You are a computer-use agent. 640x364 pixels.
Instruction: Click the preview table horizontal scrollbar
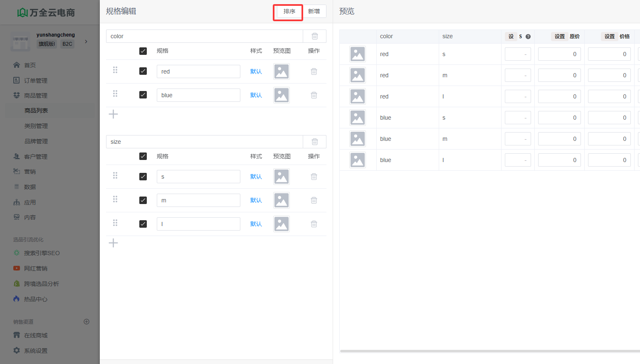(487, 351)
